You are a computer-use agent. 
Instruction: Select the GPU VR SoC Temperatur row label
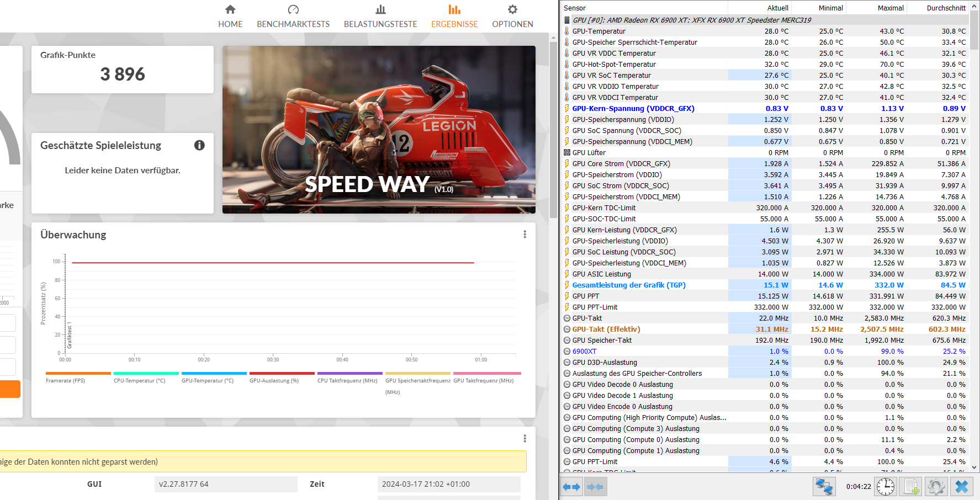(x=612, y=75)
